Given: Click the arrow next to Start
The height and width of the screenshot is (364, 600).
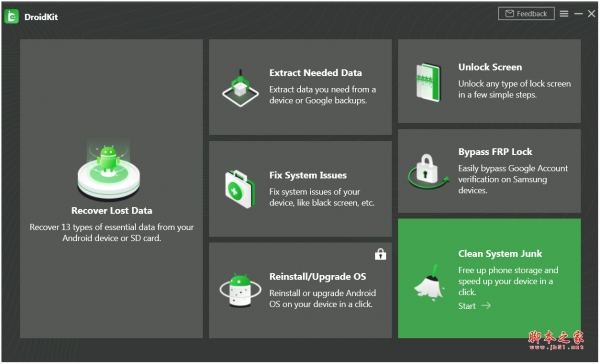Looking at the screenshot, I should [x=486, y=305].
